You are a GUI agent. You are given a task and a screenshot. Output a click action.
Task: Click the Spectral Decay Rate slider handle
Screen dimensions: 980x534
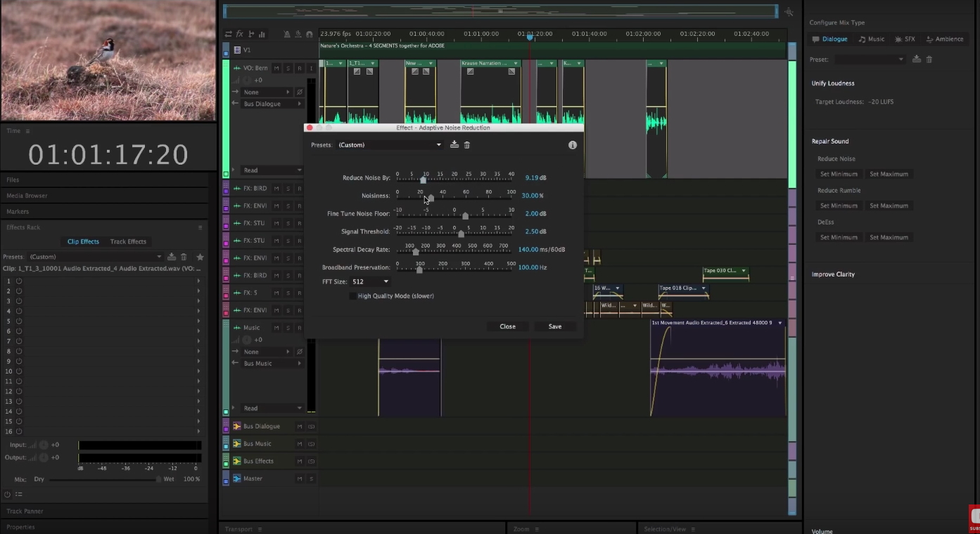coord(416,251)
